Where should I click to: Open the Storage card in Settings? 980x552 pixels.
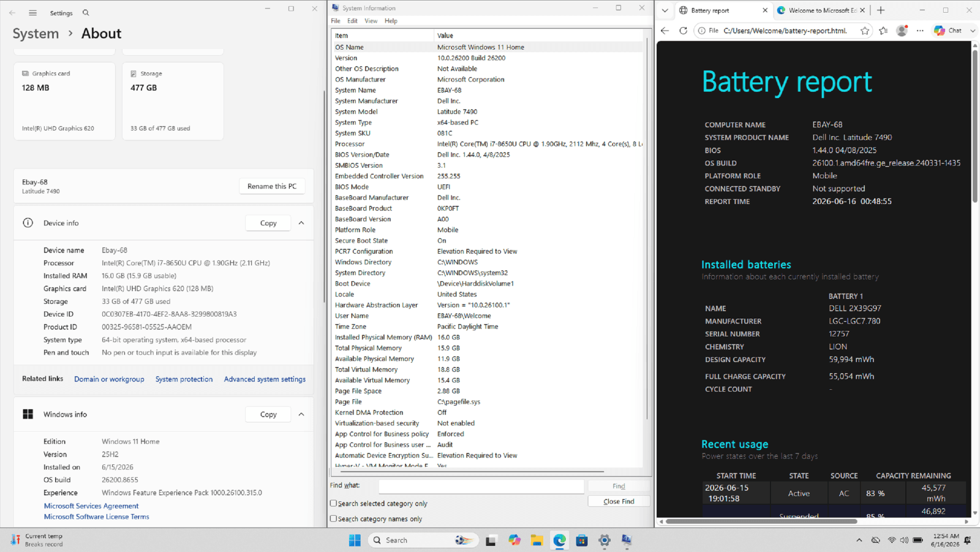(x=173, y=101)
